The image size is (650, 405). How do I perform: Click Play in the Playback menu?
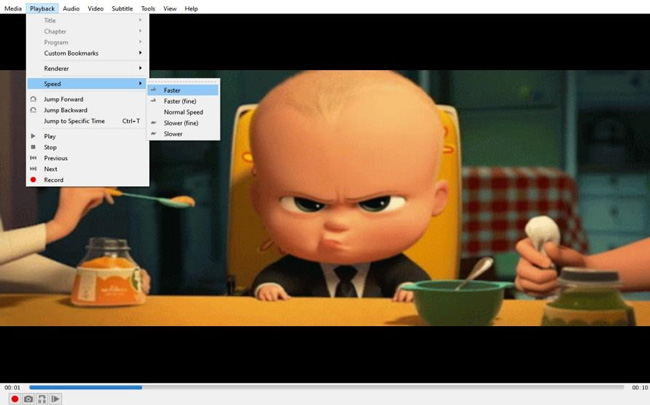[x=87, y=136]
